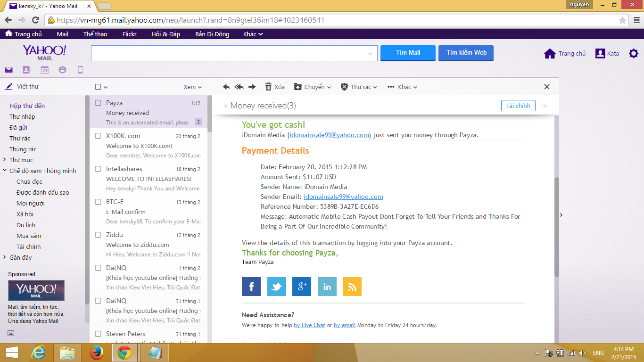Star the Money received conversation
Image resolution: width=644 pixels, height=362 pixels.
coord(545,106)
